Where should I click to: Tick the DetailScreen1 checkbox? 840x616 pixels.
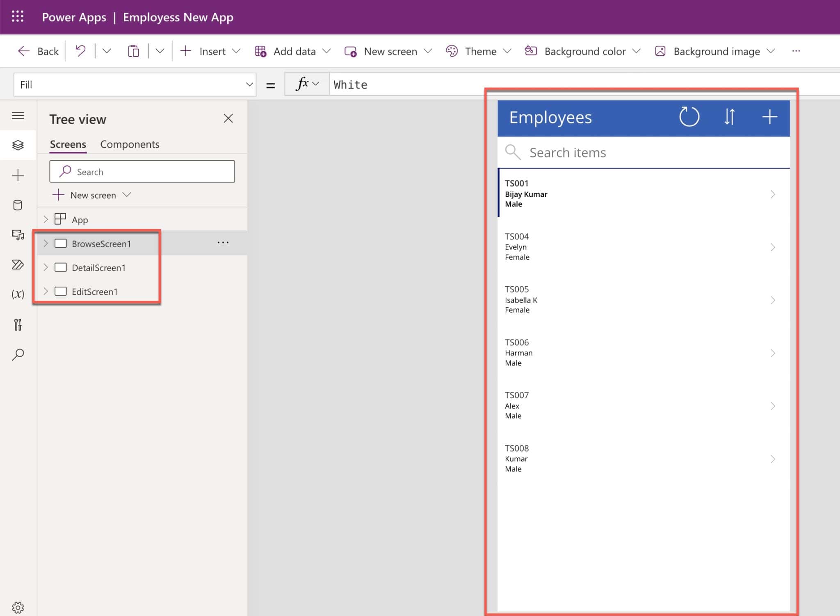(x=61, y=267)
